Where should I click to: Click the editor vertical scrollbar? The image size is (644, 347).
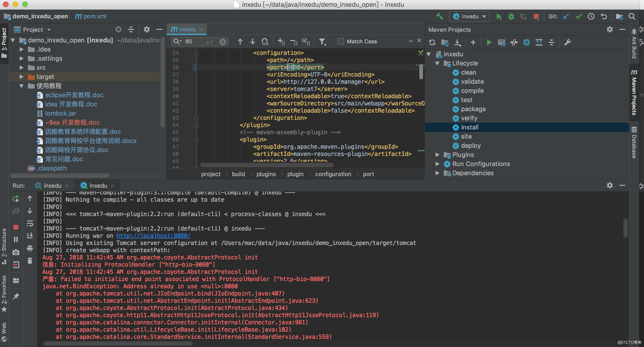(x=421, y=72)
